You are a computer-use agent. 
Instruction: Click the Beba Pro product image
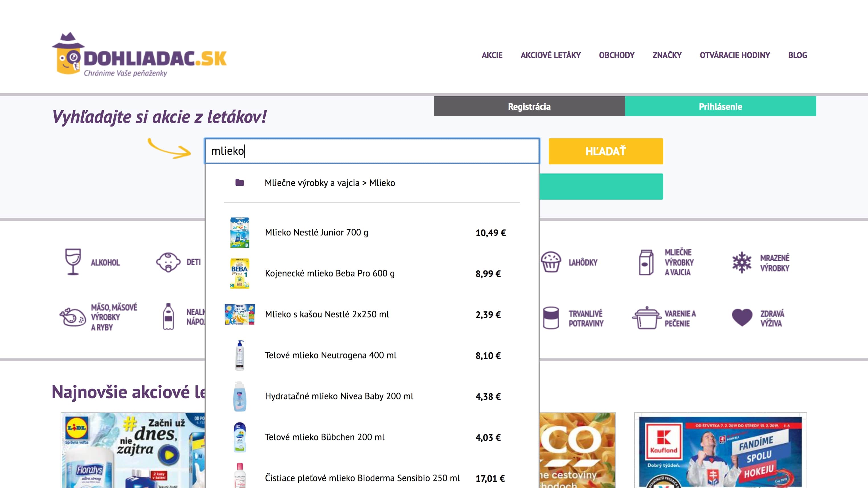pos(240,274)
